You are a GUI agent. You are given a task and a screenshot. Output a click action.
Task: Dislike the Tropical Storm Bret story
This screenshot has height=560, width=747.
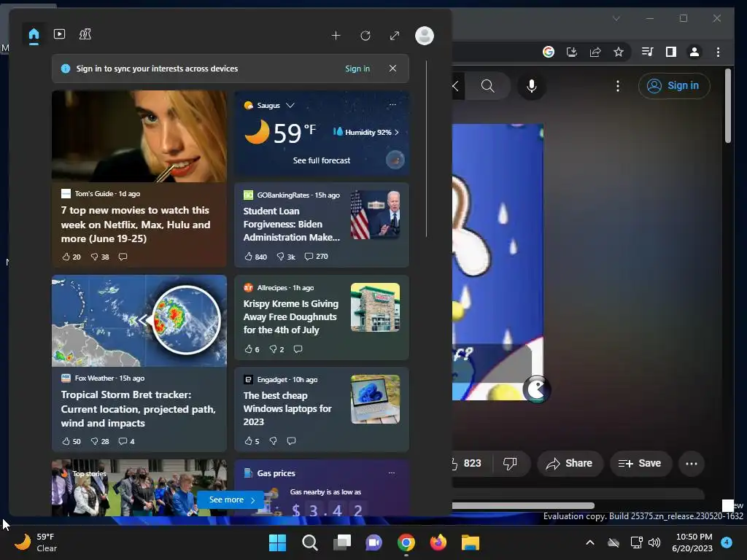pos(100,441)
